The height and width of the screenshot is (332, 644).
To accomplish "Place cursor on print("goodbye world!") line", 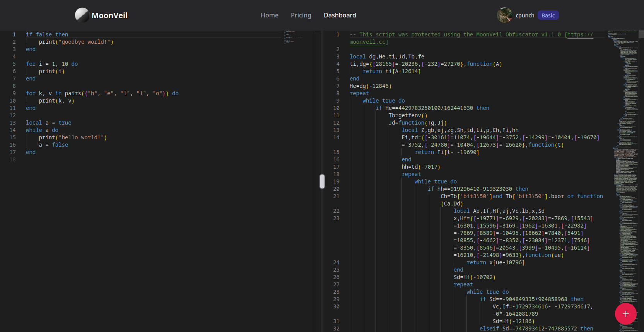I will tap(76, 42).
